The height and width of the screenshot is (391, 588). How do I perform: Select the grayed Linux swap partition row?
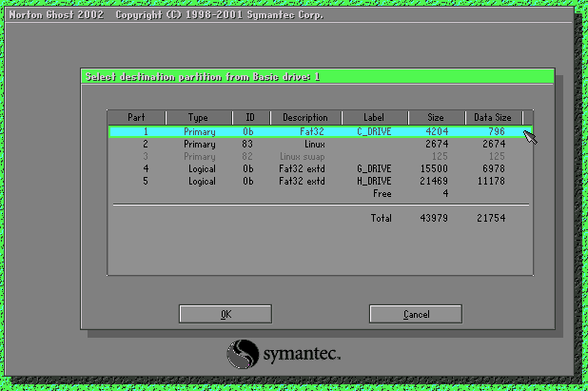tap(321, 156)
